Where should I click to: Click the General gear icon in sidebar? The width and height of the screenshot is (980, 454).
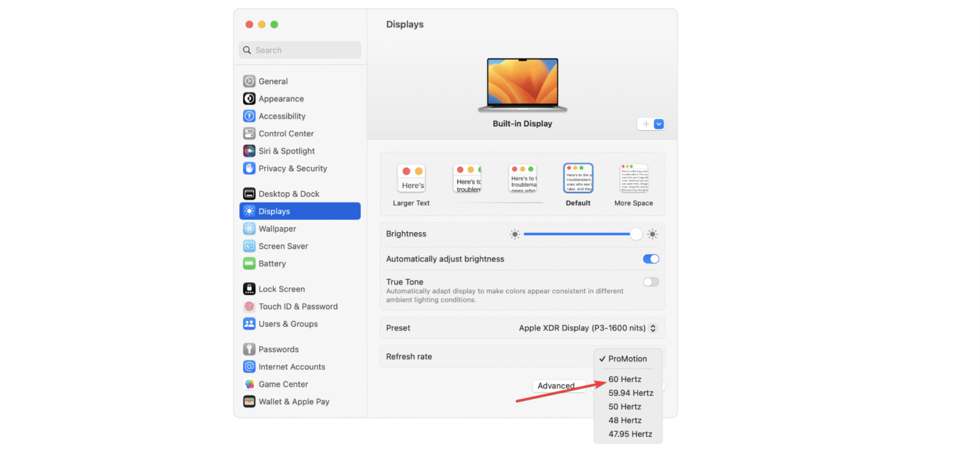[x=249, y=82]
